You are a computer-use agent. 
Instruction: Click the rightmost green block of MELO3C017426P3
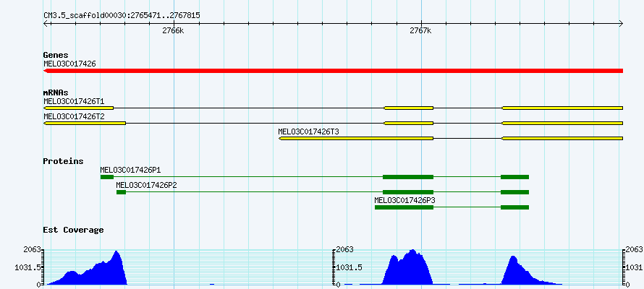point(514,207)
